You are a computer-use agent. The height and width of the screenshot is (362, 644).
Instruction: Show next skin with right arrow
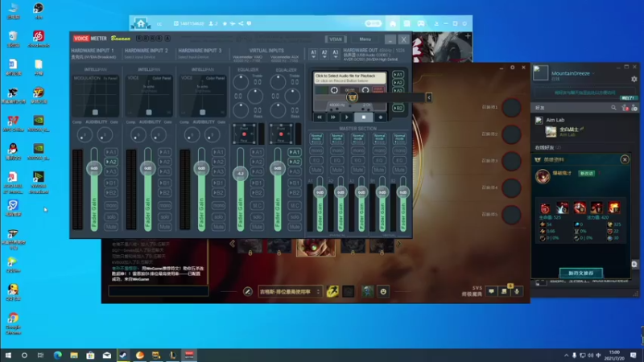click(x=398, y=244)
